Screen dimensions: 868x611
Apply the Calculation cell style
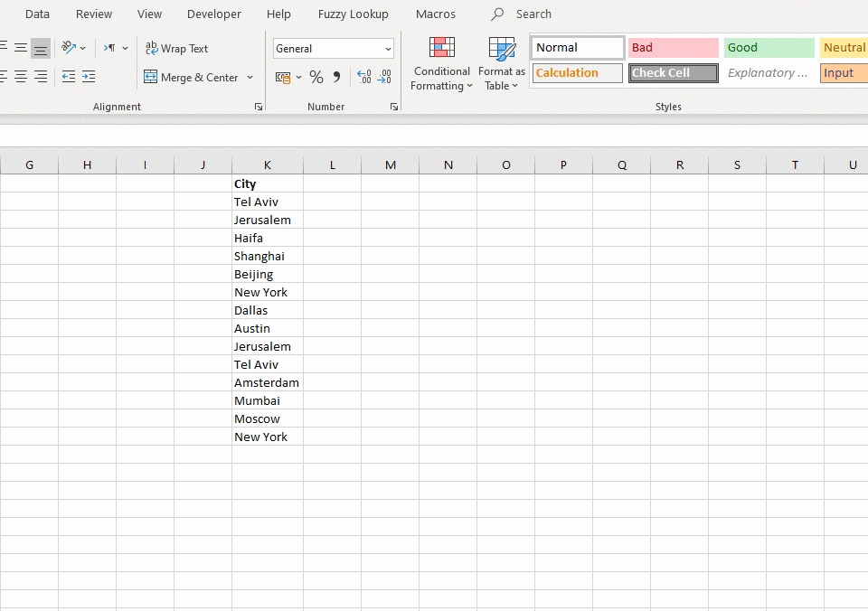point(577,73)
